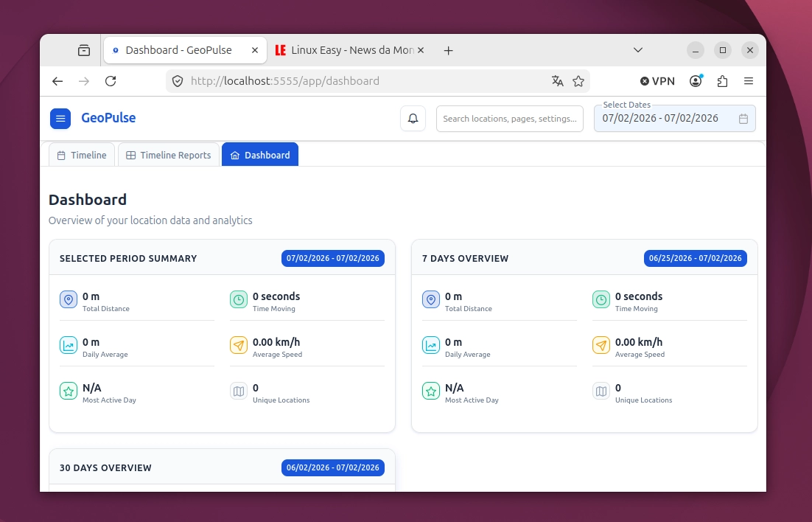The height and width of the screenshot is (522, 812).
Task: Click the calendar icon in Select Dates
Action: (743, 119)
